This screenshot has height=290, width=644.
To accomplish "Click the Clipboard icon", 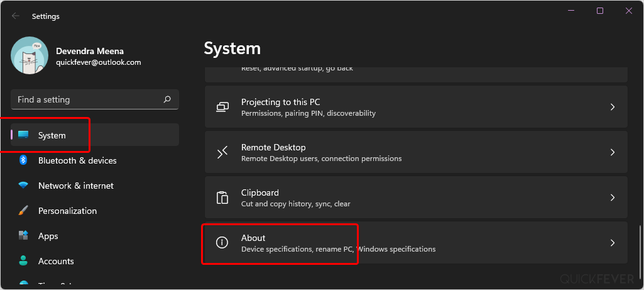I will pos(222,198).
